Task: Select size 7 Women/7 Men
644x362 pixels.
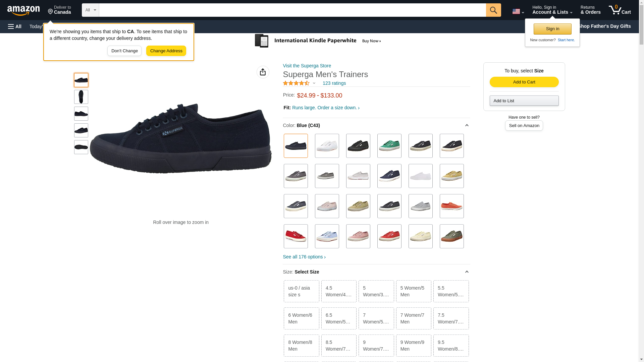Action: [x=413, y=318]
